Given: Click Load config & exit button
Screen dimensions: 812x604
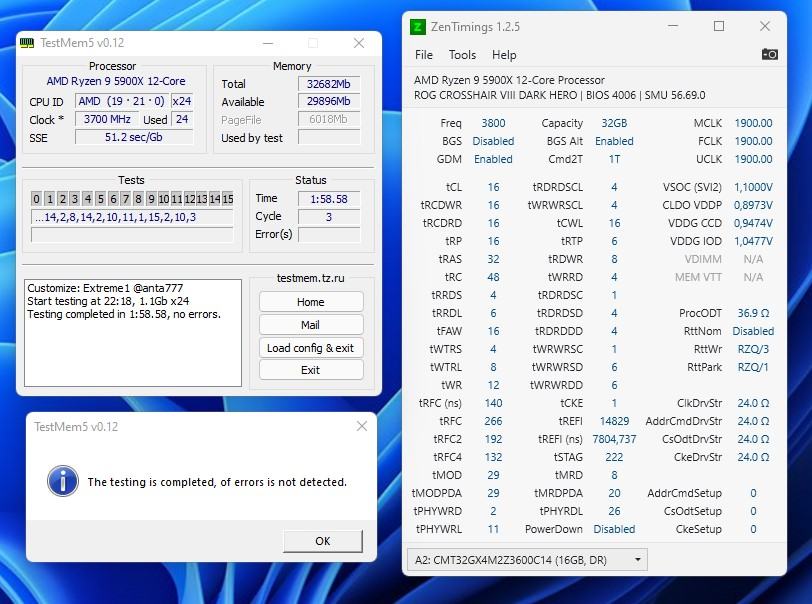Looking at the screenshot, I should point(311,348).
